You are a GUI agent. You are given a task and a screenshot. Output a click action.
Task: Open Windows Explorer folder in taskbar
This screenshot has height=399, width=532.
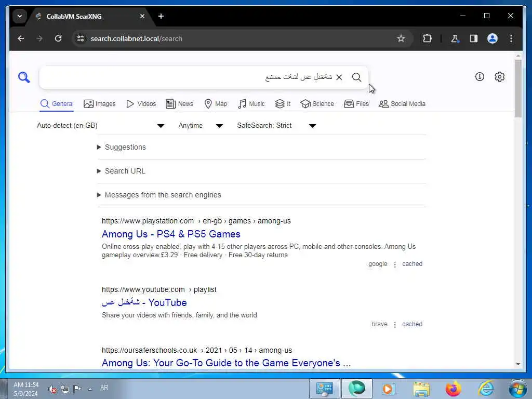click(x=421, y=389)
